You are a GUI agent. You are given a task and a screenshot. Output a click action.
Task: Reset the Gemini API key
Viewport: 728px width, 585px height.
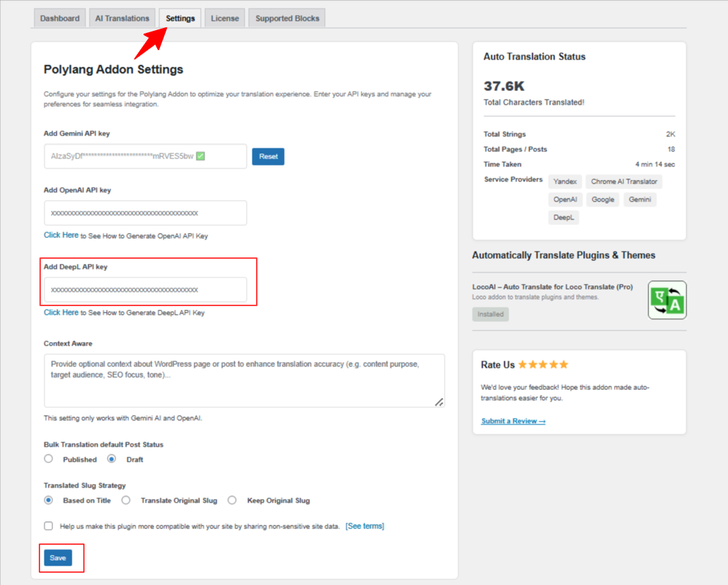tap(268, 156)
